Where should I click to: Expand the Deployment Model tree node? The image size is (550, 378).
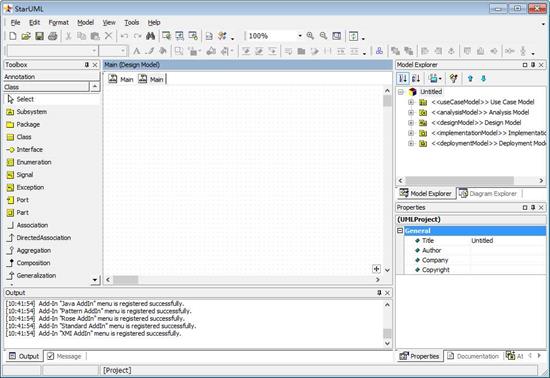click(x=411, y=143)
